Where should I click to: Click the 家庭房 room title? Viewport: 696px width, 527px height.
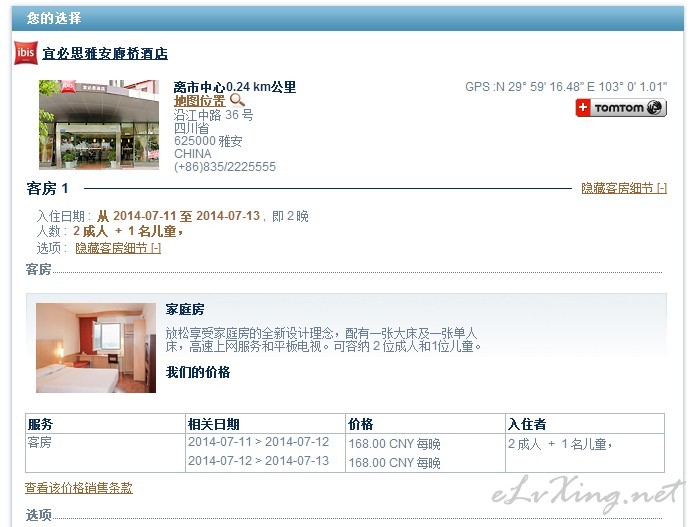[185, 309]
